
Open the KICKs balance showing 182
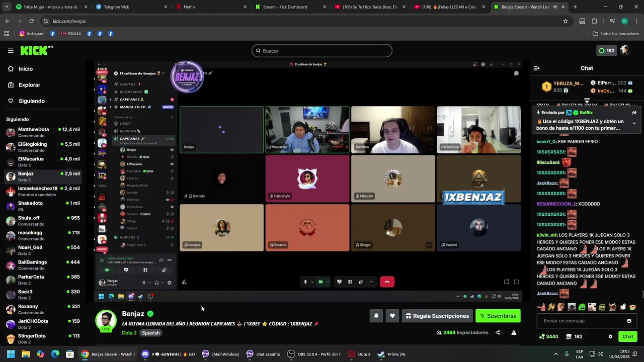click(x=606, y=51)
